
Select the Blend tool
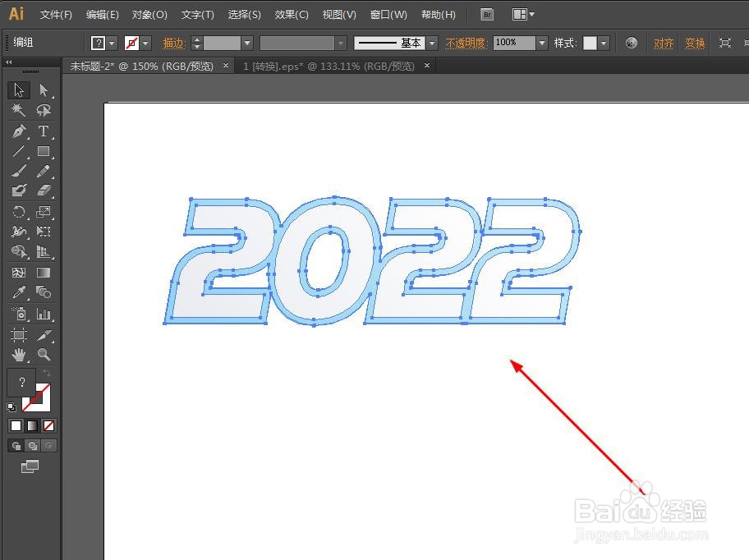(x=44, y=292)
